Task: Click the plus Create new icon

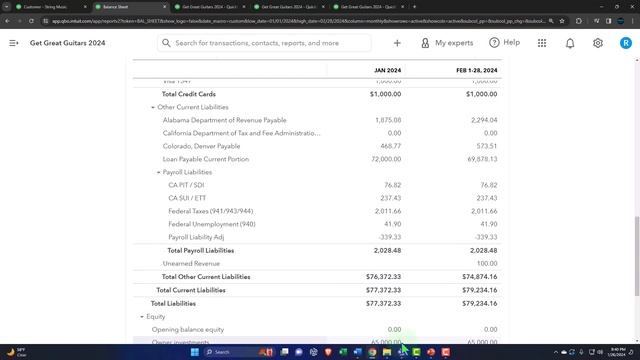Action: click(397, 43)
